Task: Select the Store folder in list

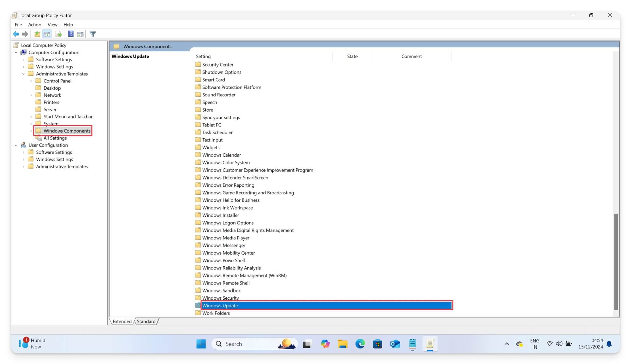Action: tap(208, 110)
